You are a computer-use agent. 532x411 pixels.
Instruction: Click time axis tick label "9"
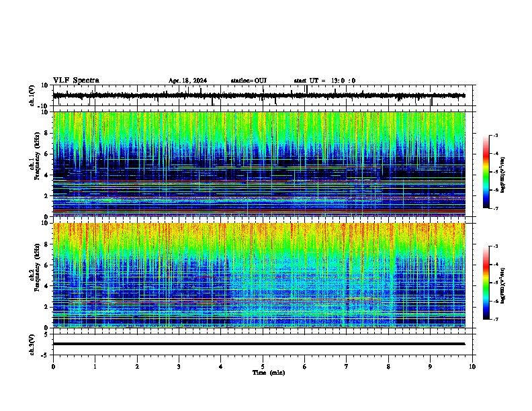point(430,367)
